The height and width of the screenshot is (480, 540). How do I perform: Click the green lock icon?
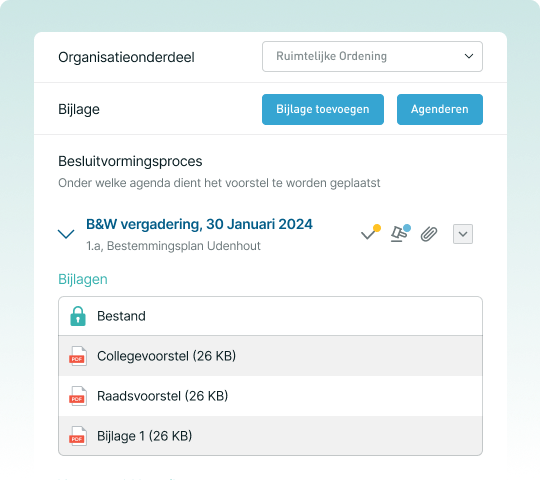tap(78, 316)
